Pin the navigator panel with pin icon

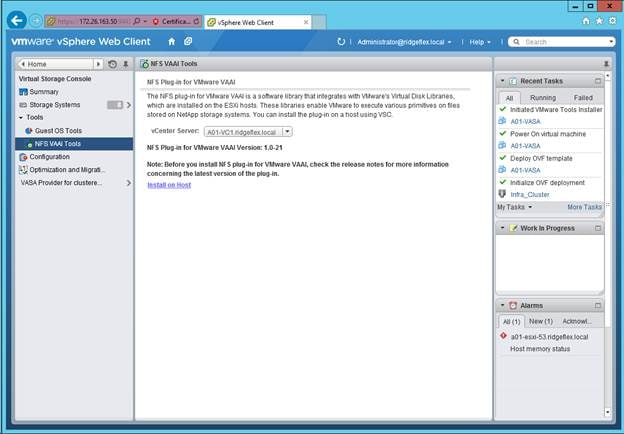click(x=125, y=64)
